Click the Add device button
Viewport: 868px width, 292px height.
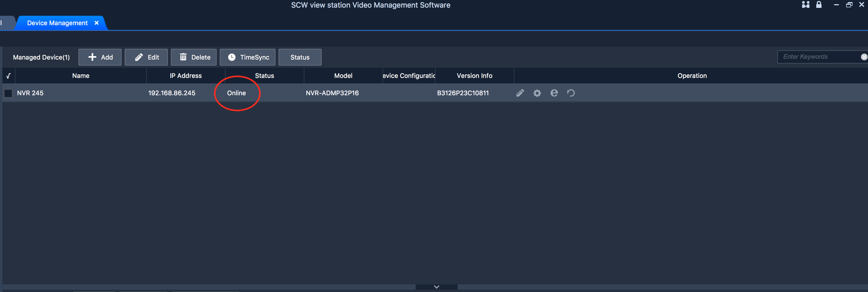click(100, 57)
